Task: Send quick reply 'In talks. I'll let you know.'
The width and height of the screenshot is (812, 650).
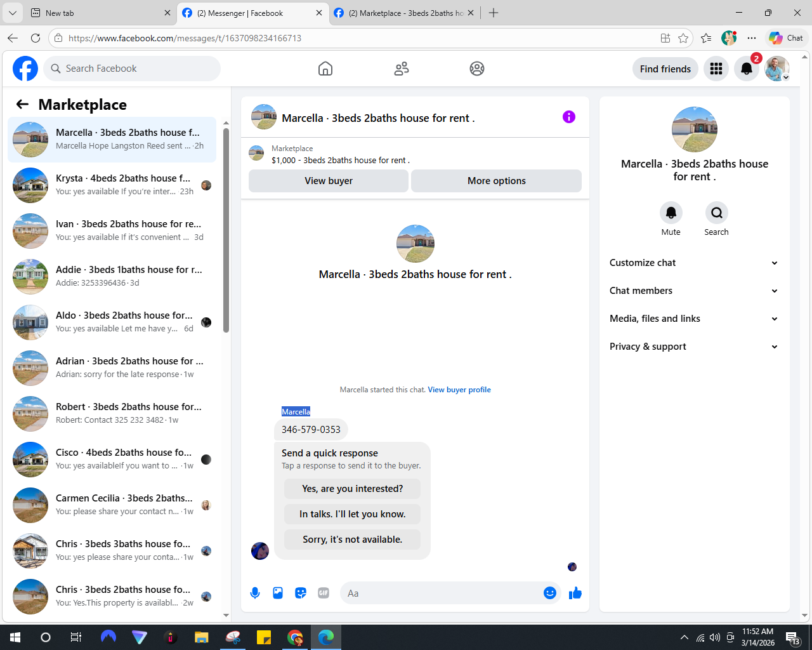Action: [x=353, y=514]
